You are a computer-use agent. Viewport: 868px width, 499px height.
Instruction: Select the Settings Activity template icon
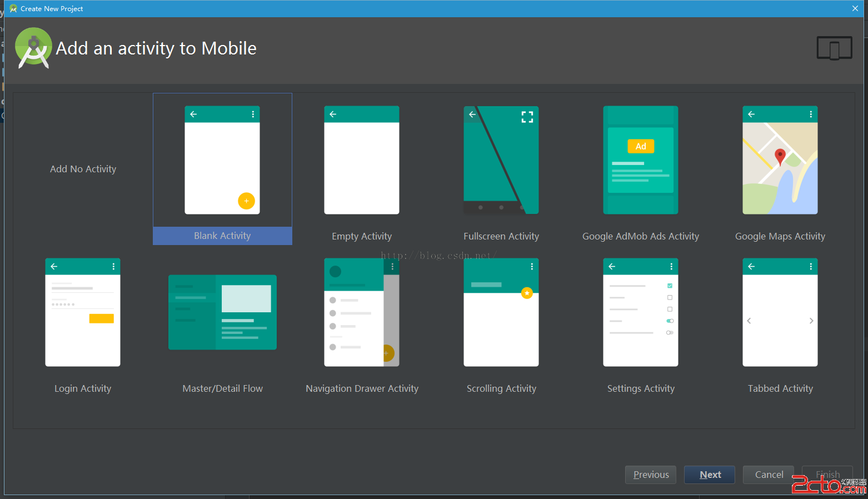pyautogui.click(x=640, y=312)
